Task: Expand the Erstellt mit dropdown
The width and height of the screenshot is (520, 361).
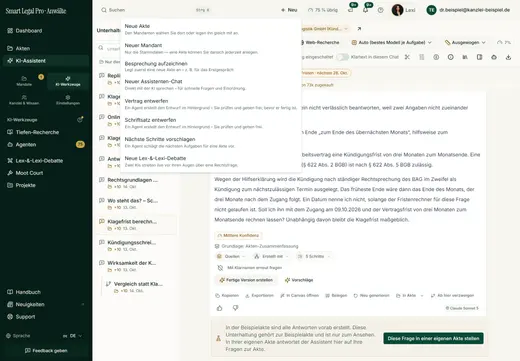Action: (x=271, y=256)
